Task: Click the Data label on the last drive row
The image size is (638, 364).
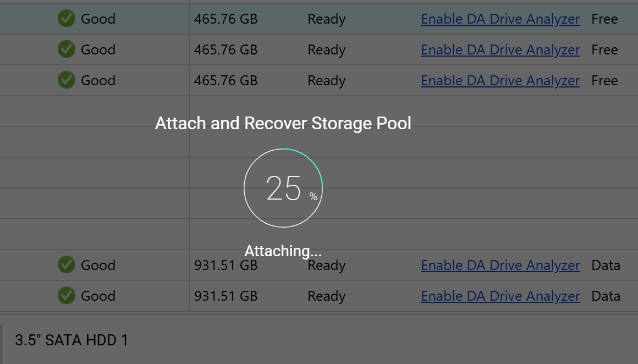Action: tap(606, 296)
